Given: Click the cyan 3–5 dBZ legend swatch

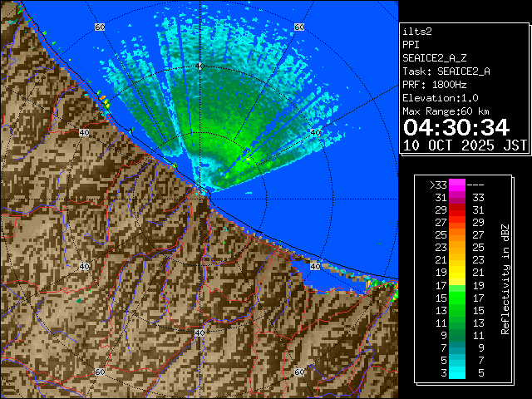Looking at the screenshot, I should (x=457, y=372).
